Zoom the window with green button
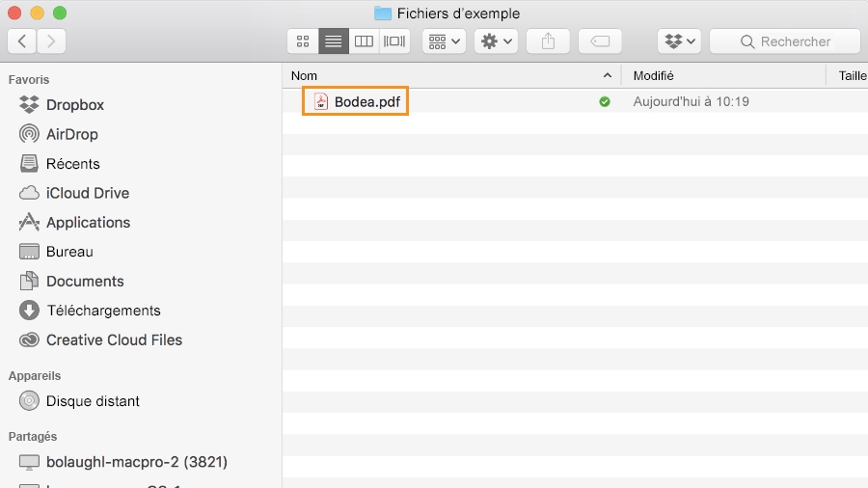 (x=60, y=13)
